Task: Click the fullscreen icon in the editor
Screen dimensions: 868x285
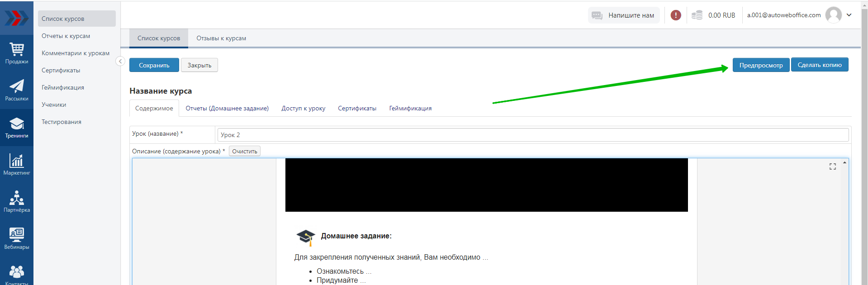Action: click(x=832, y=166)
